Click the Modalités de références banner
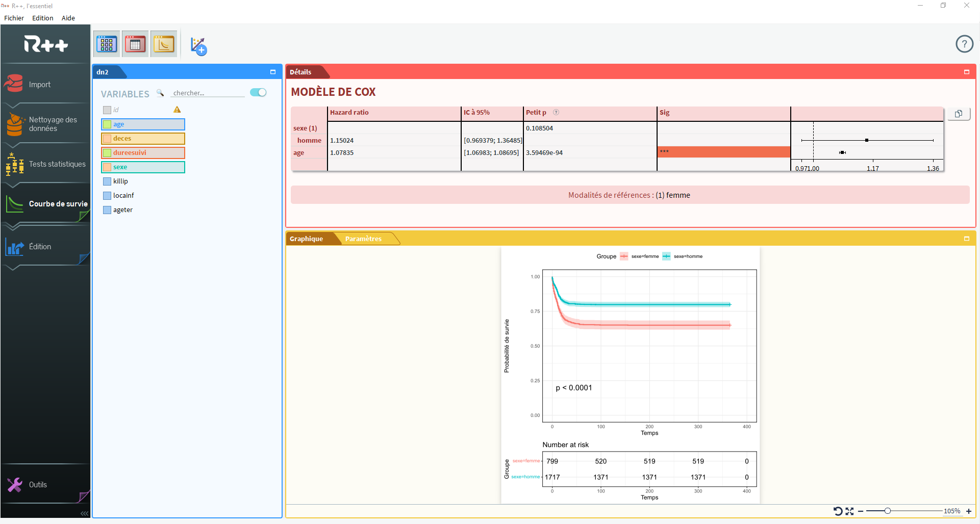 coord(630,195)
